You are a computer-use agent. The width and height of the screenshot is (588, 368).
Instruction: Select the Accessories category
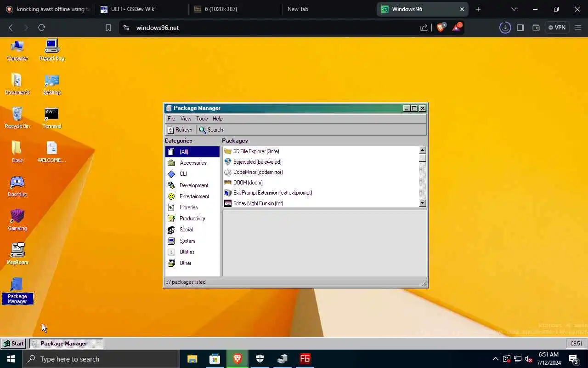[192, 163]
